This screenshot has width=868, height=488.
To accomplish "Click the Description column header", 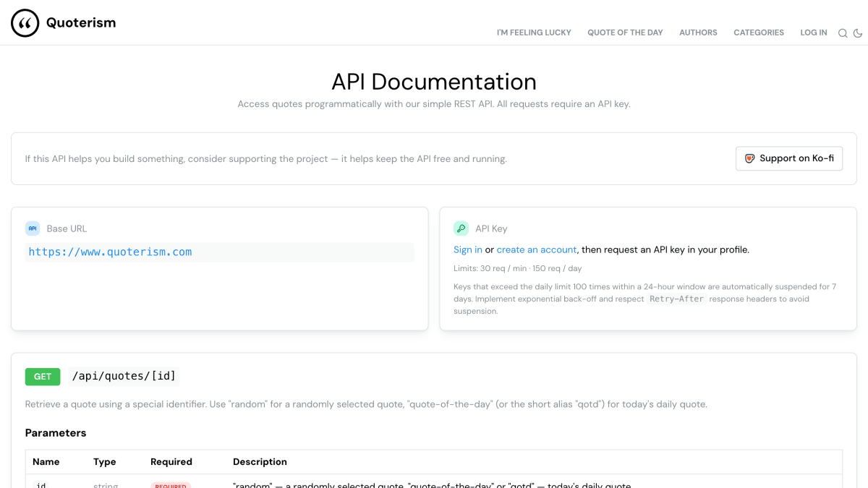I will click(260, 462).
